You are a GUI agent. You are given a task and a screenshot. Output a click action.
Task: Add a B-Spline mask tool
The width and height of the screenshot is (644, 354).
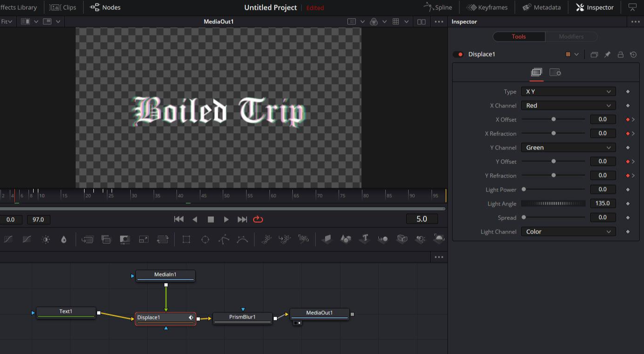click(242, 239)
